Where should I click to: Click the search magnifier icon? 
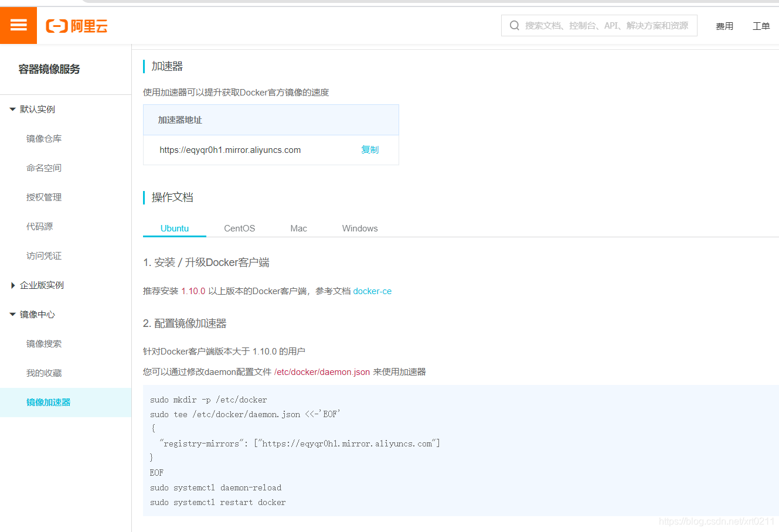[x=515, y=26]
